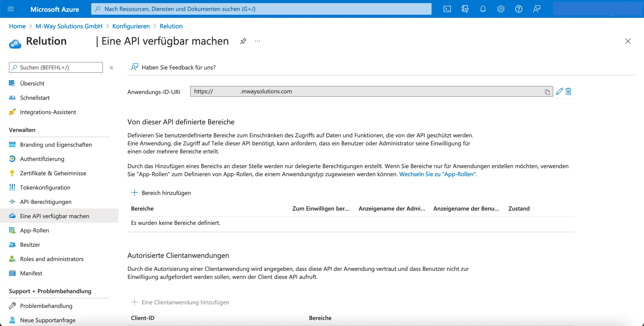
Task: Click the Branding und Eigenschaften icon
Action: coord(12,144)
